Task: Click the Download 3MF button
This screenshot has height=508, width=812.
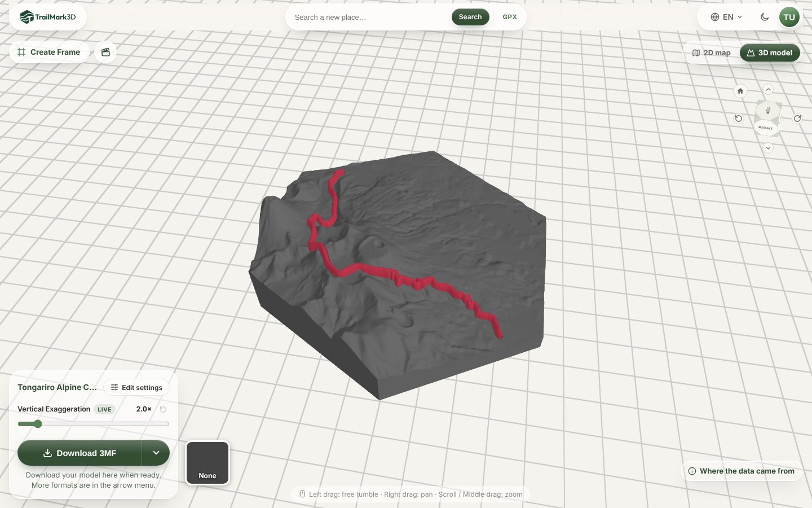Action: click(80, 453)
